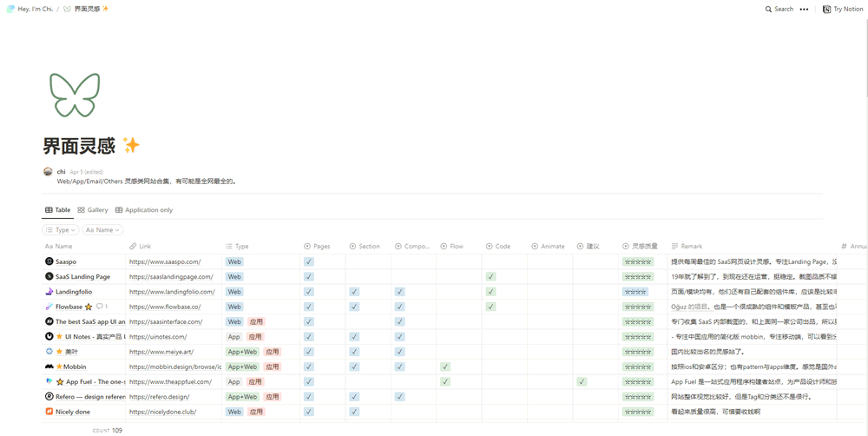Open the Type filter dropdown
This screenshot has height=436, width=868.
pyautogui.click(x=61, y=230)
